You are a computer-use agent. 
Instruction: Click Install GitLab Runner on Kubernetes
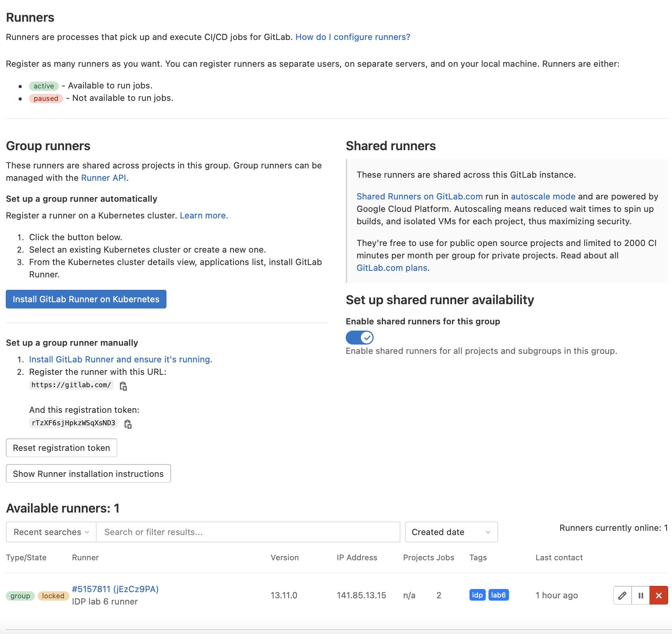click(86, 299)
